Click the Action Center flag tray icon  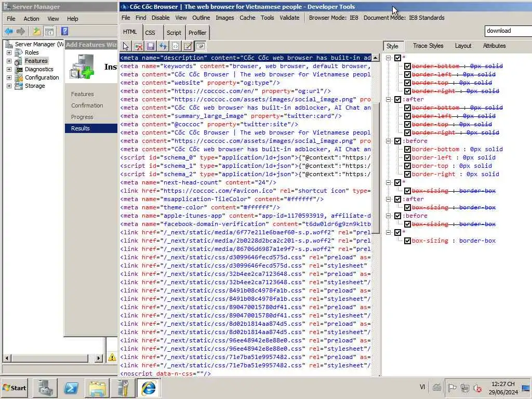pyautogui.click(x=452, y=388)
